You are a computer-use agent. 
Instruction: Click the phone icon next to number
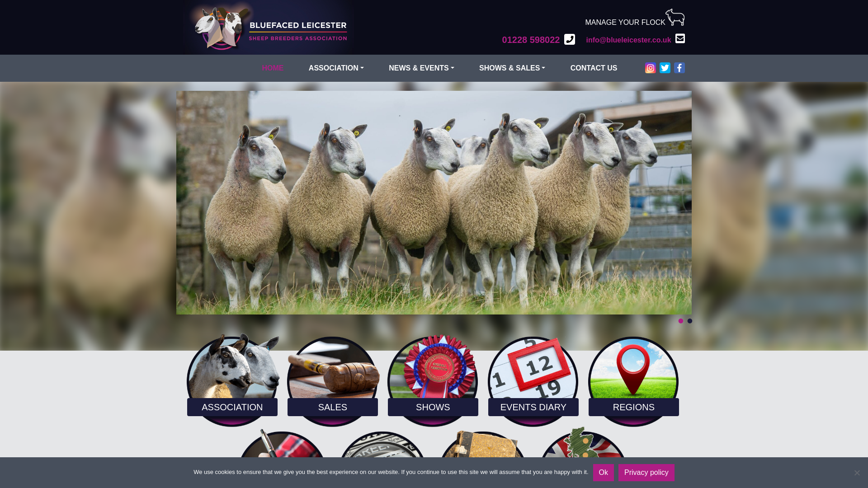570,39
